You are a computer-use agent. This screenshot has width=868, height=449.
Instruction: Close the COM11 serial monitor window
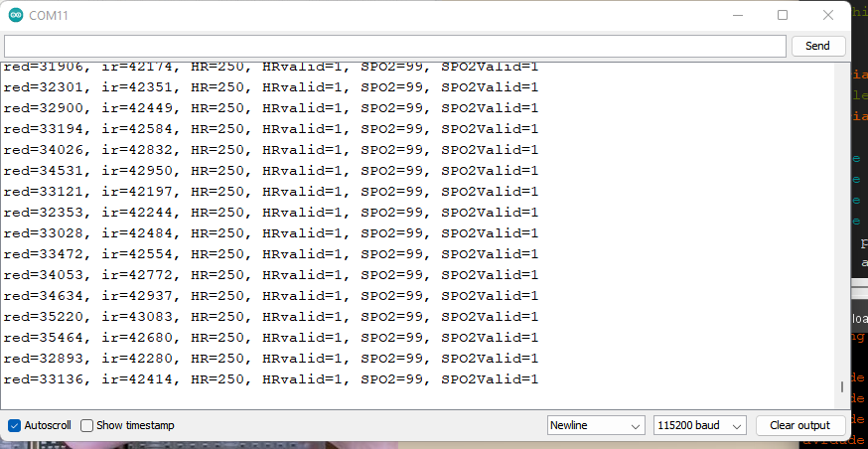click(828, 16)
